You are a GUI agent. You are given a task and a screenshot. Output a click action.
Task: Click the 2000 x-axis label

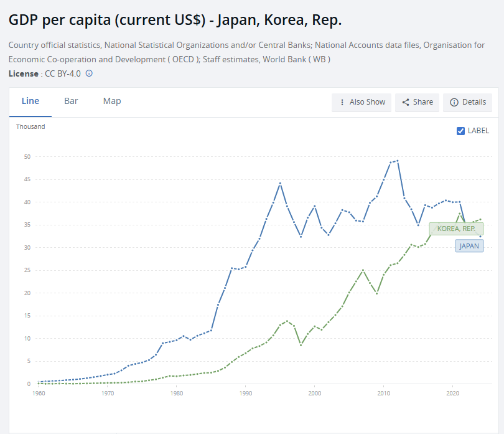[x=315, y=393]
